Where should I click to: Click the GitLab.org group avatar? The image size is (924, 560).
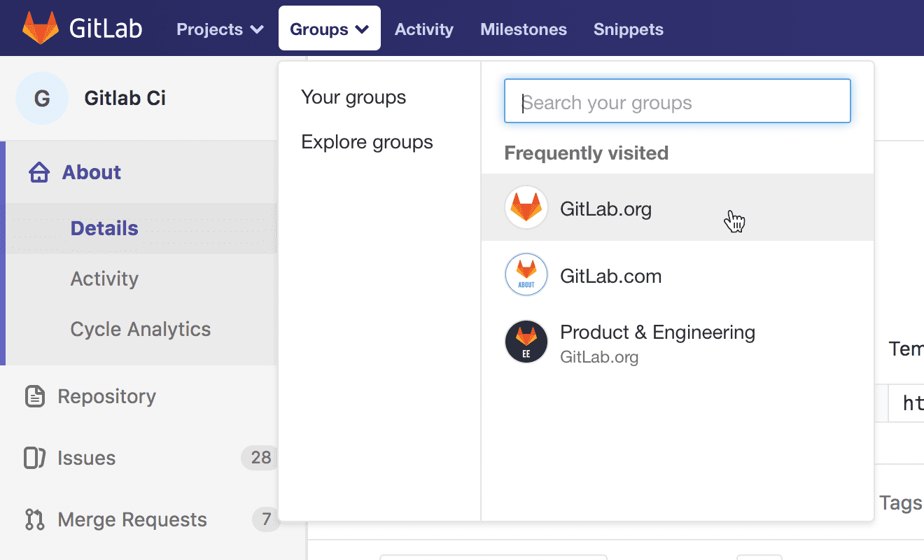[x=526, y=207]
